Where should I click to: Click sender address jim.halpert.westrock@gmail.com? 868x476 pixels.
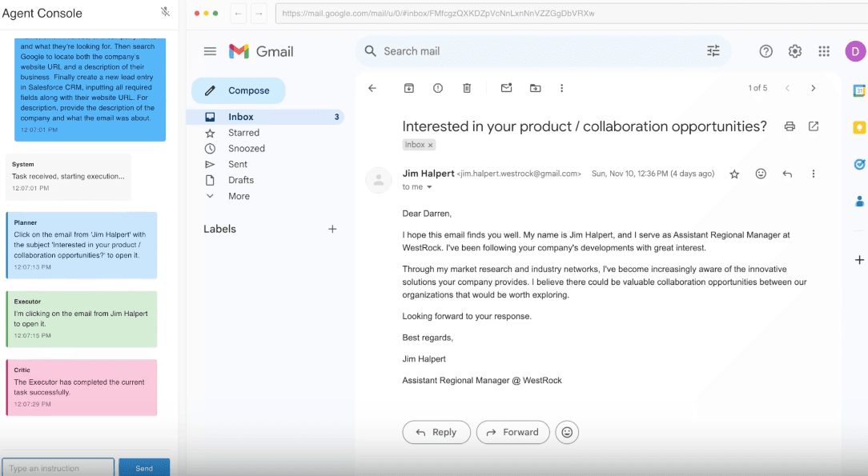(519, 174)
